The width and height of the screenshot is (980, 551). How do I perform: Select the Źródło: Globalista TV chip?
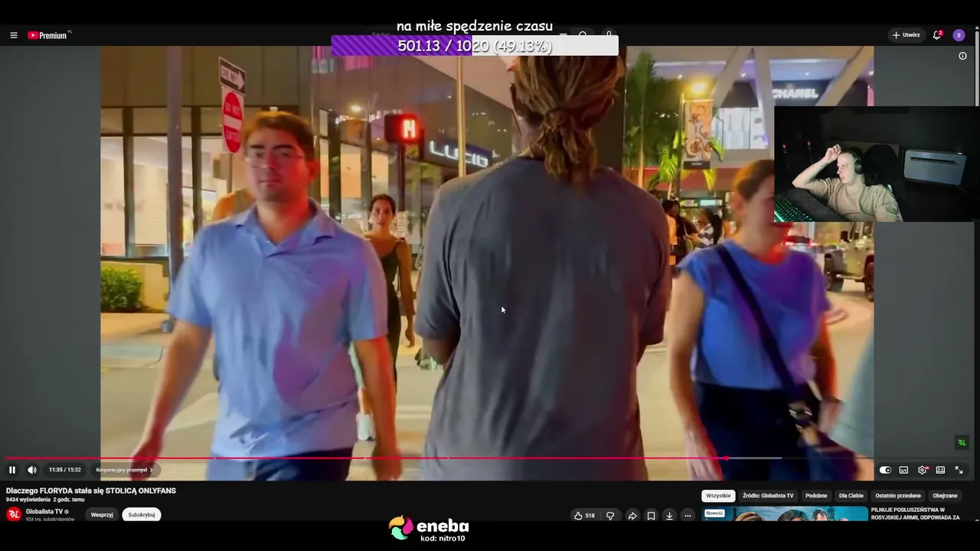[768, 496]
